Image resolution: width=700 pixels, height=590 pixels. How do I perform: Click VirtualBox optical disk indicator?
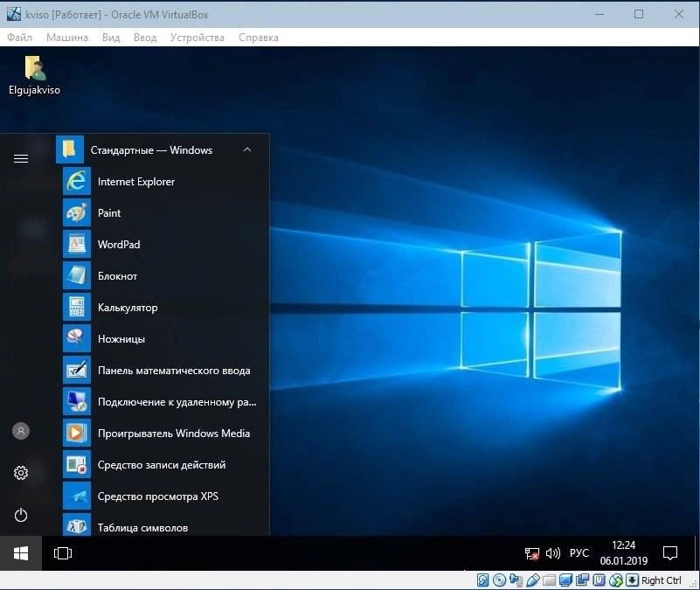coord(500,580)
